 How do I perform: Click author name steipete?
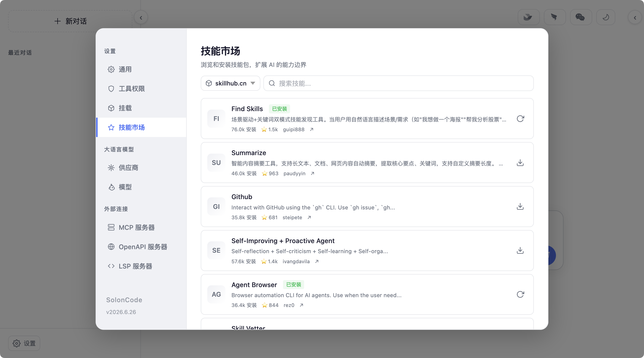[x=292, y=217]
